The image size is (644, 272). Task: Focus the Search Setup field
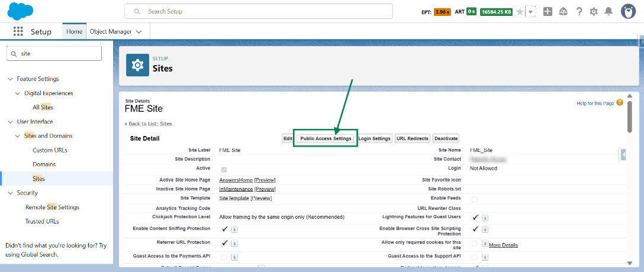coord(258,11)
